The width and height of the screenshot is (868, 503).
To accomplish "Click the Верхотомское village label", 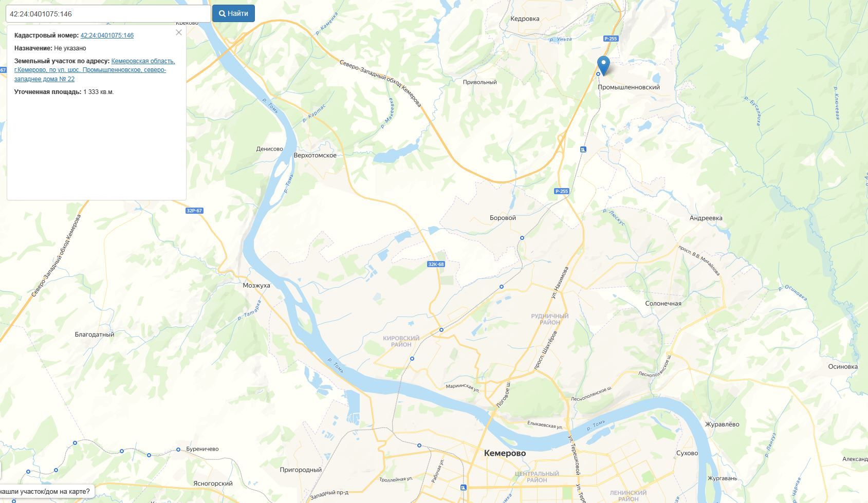I will click(315, 155).
